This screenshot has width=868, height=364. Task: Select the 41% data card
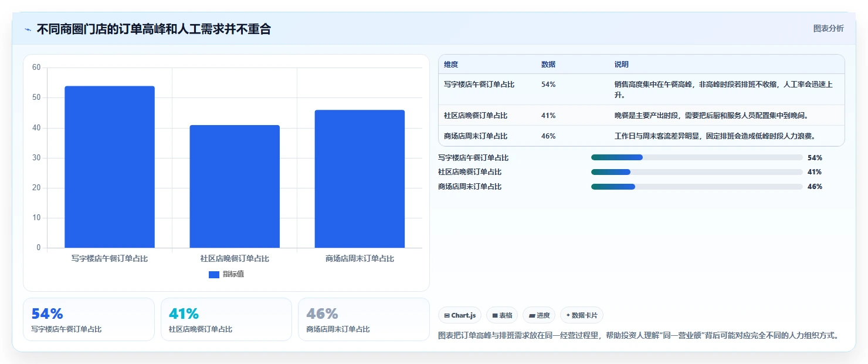click(x=226, y=319)
